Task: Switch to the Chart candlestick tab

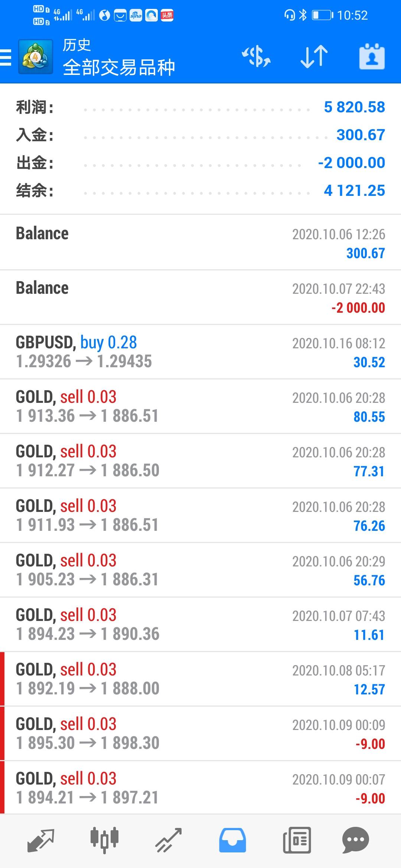Action: click(104, 840)
